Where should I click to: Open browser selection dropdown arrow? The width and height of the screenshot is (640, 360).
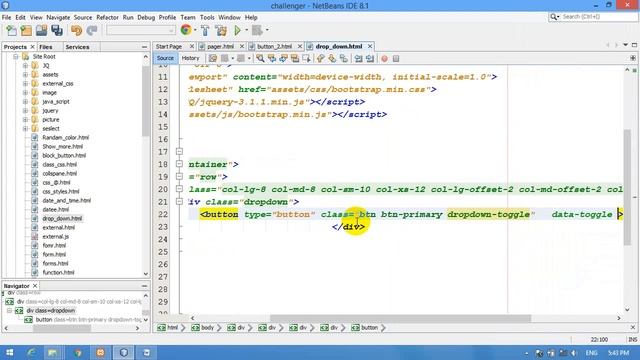click(195, 30)
